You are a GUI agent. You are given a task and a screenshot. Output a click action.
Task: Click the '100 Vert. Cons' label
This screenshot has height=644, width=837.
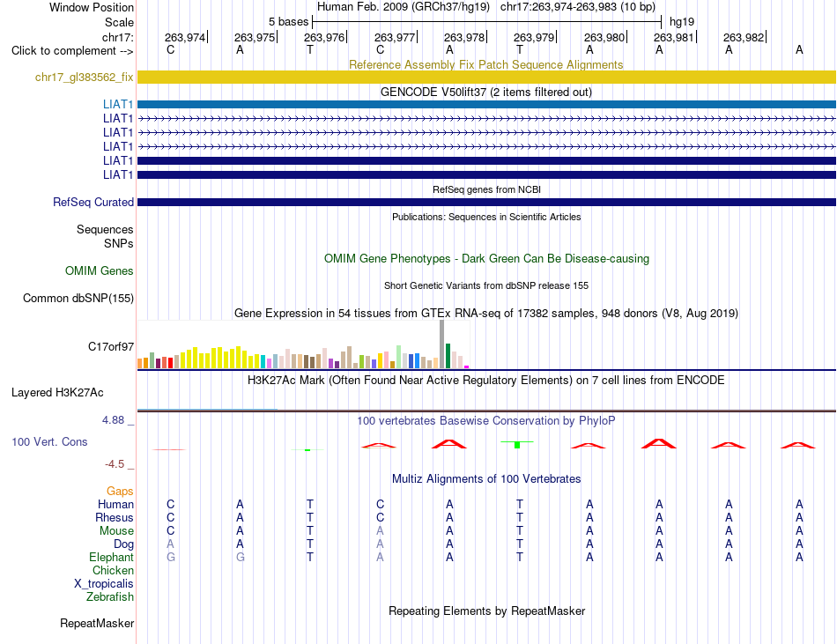point(49,441)
